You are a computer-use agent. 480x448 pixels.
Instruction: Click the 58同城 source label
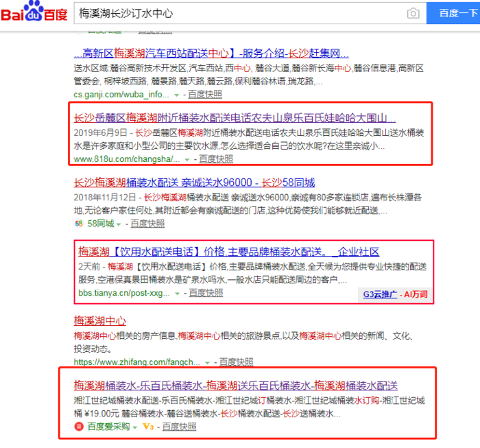click(x=101, y=224)
